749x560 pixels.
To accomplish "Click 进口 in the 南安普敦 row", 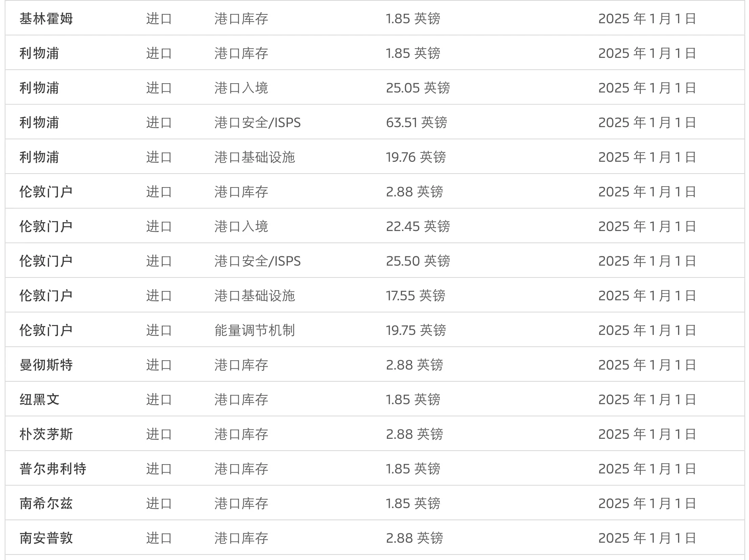I will [x=159, y=538].
